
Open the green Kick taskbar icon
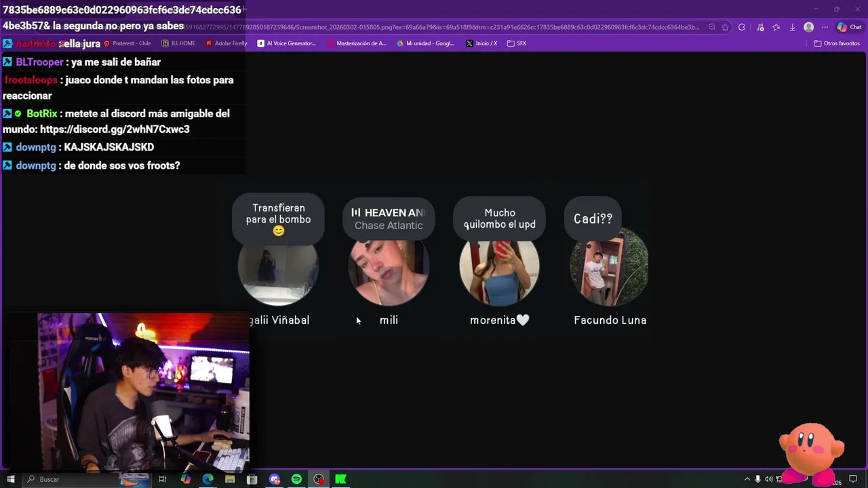click(341, 479)
